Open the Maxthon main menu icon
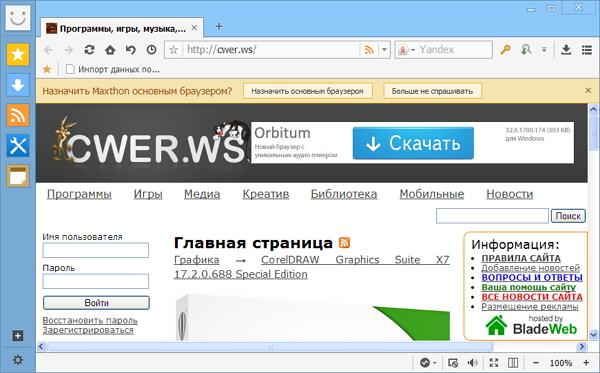 (587, 50)
